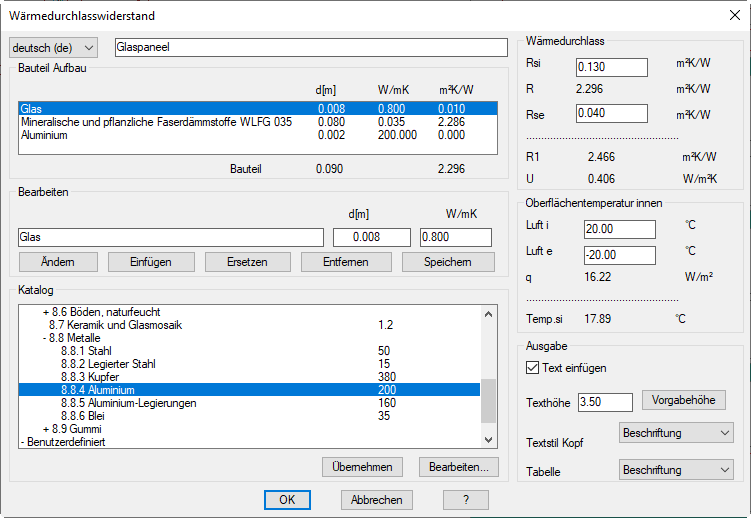Close the Wärmedurchlasswiderstand dialog window

728,15
